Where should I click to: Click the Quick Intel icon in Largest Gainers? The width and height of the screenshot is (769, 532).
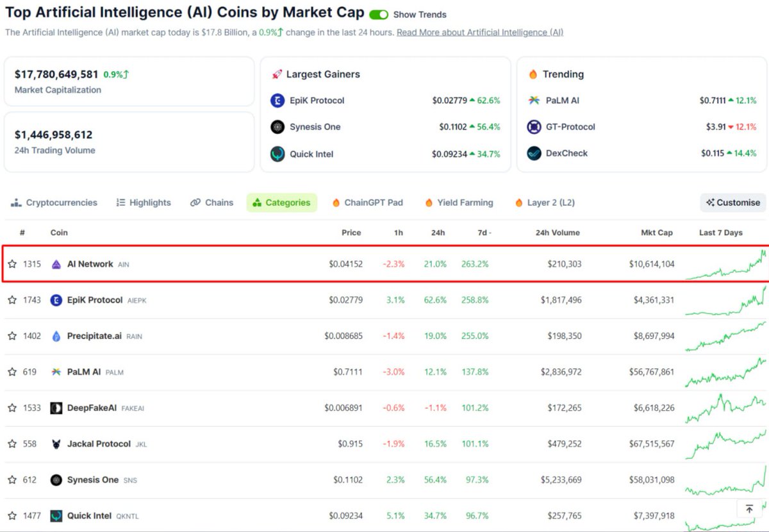click(x=277, y=154)
